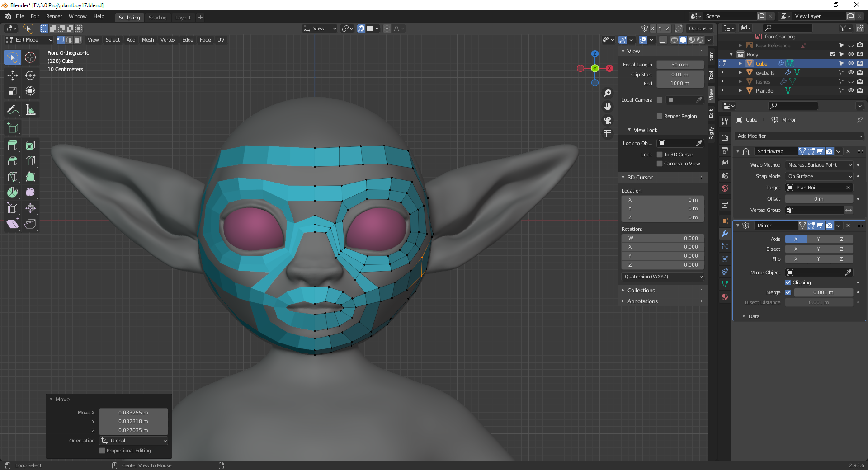Select the Bevel tool
Viewport: 868px width, 470px height.
[x=13, y=161]
